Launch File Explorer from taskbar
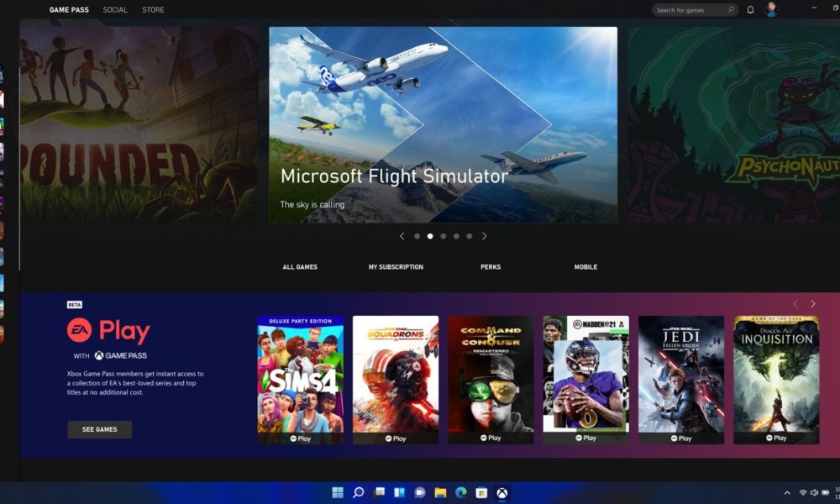This screenshot has width=840, height=504. pyautogui.click(x=440, y=492)
